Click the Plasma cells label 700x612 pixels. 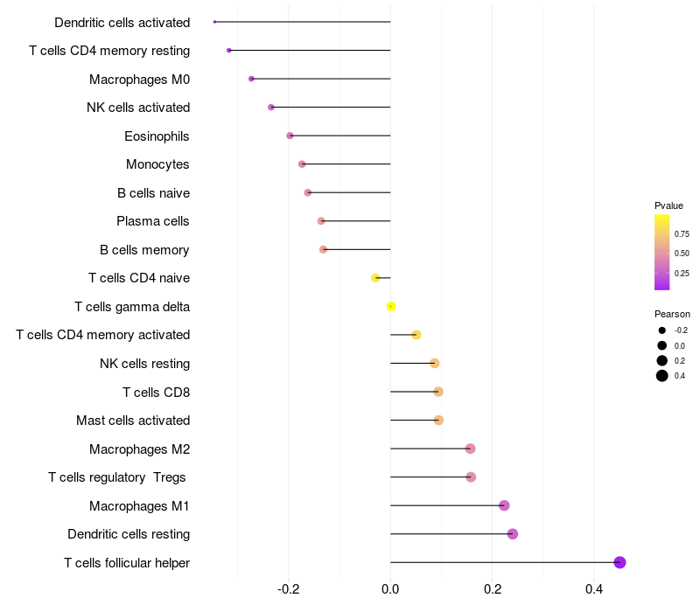pos(152,221)
